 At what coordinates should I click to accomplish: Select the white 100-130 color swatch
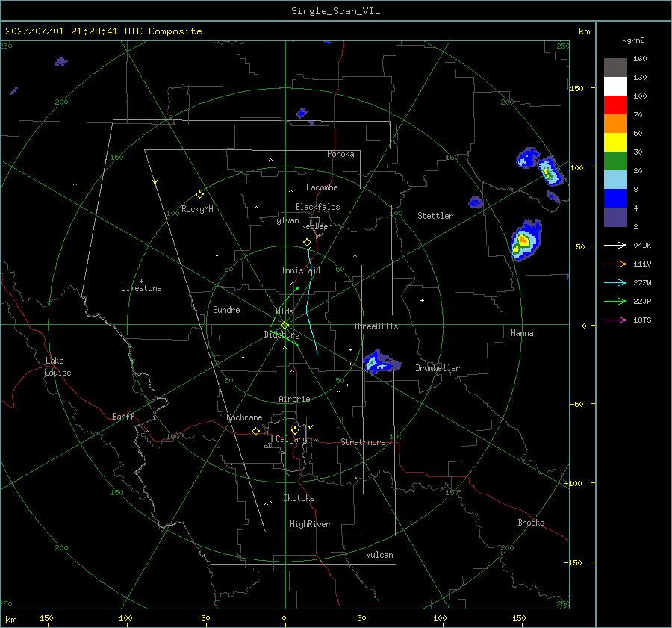tap(615, 87)
